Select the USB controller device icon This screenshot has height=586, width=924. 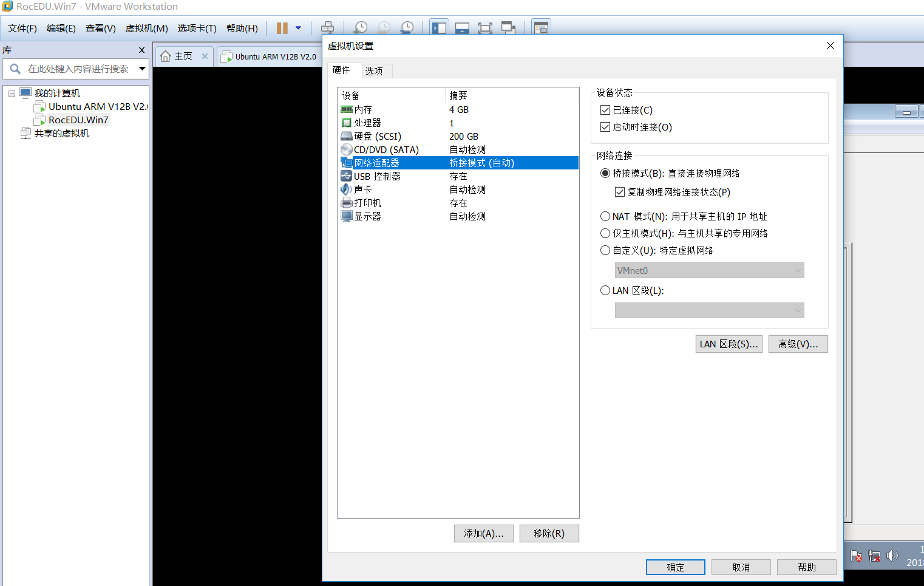click(347, 176)
